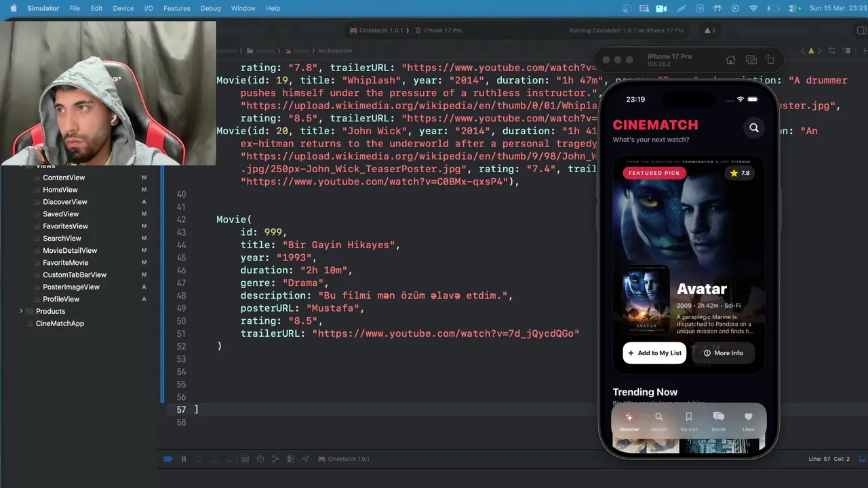
Task: Click No Selection in the jump bar
Action: click(335, 51)
